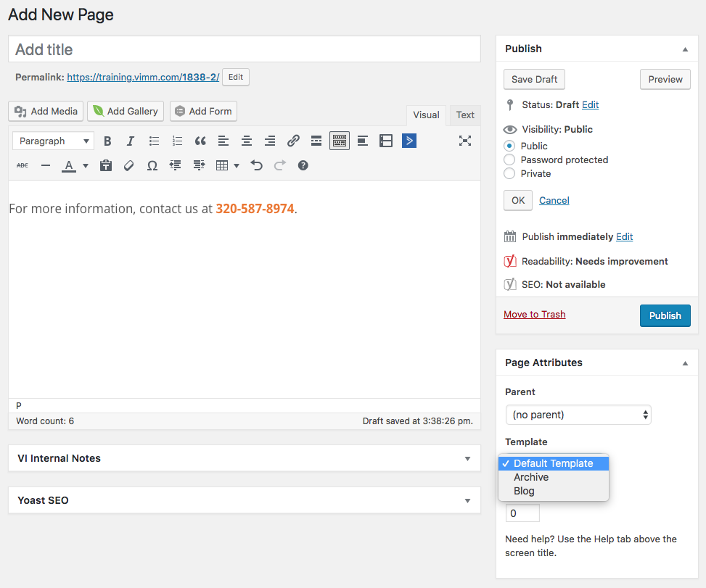Screen dimensions: 706x588
Task: Open distraction-free fullscreen mode
Action: click(x=465, y=141)
